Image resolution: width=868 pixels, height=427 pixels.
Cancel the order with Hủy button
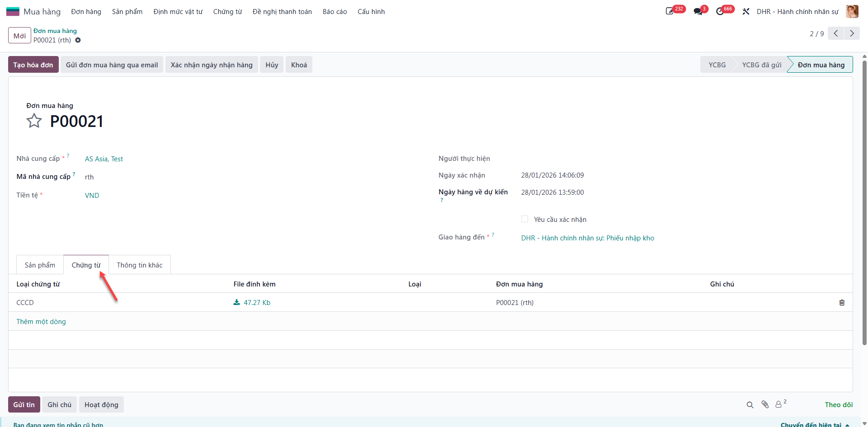coord(272,65)
